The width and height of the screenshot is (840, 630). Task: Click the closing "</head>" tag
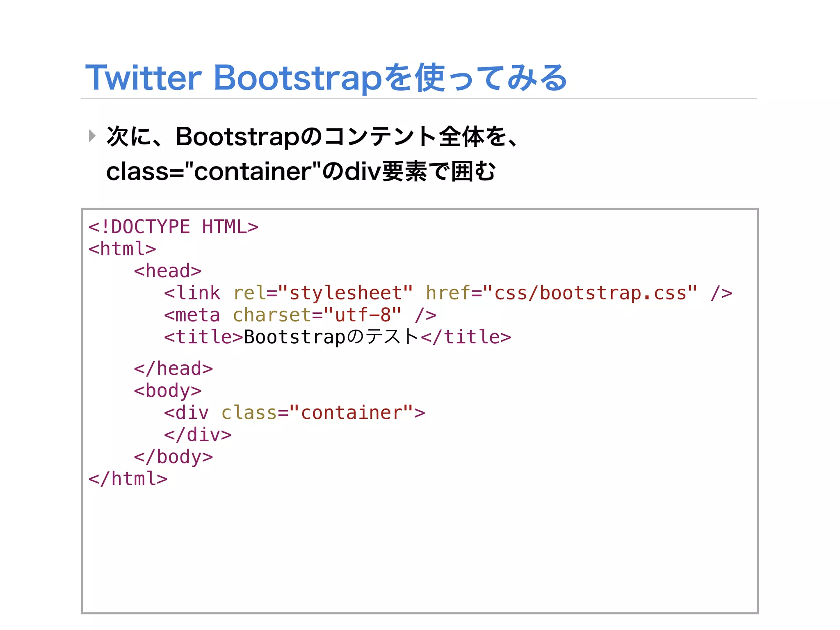[x=173, y=369]
